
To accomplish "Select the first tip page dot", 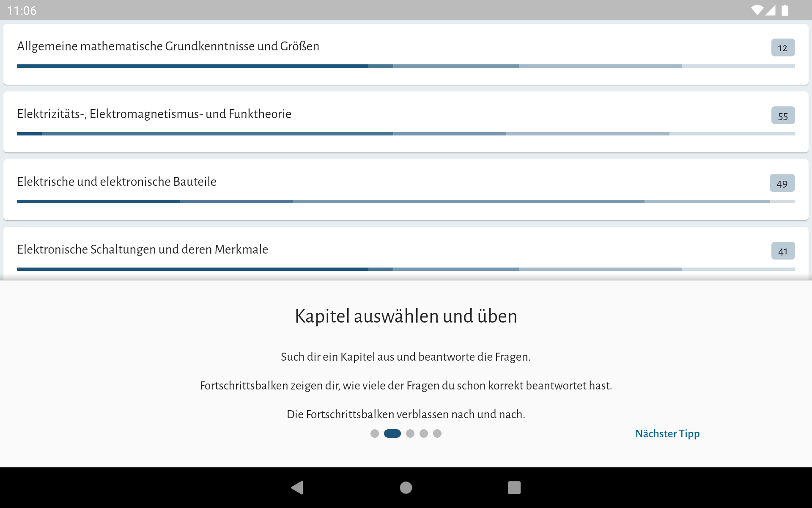I will pos(374,433).
